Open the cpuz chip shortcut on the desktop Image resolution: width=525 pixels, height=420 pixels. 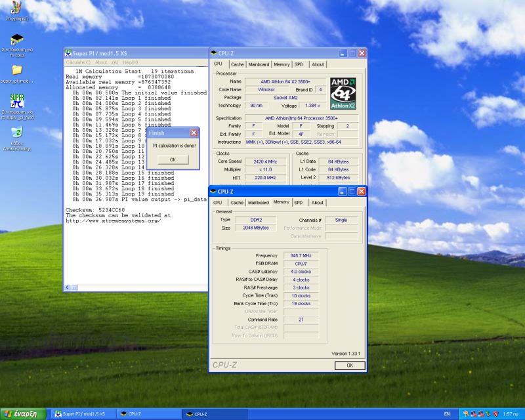(x=17, y=39)
